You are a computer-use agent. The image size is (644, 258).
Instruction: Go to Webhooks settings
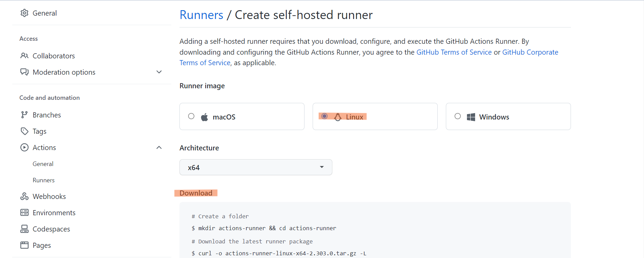(x=49, y=196)
